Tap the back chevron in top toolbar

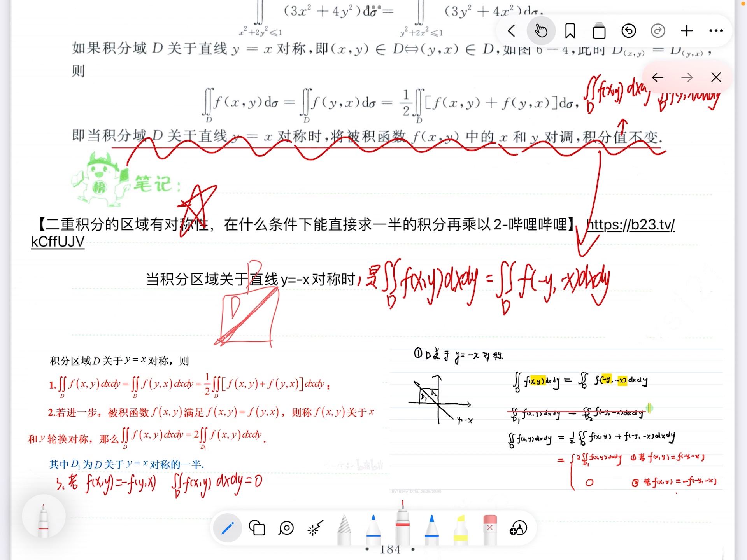tap(511, 31)
